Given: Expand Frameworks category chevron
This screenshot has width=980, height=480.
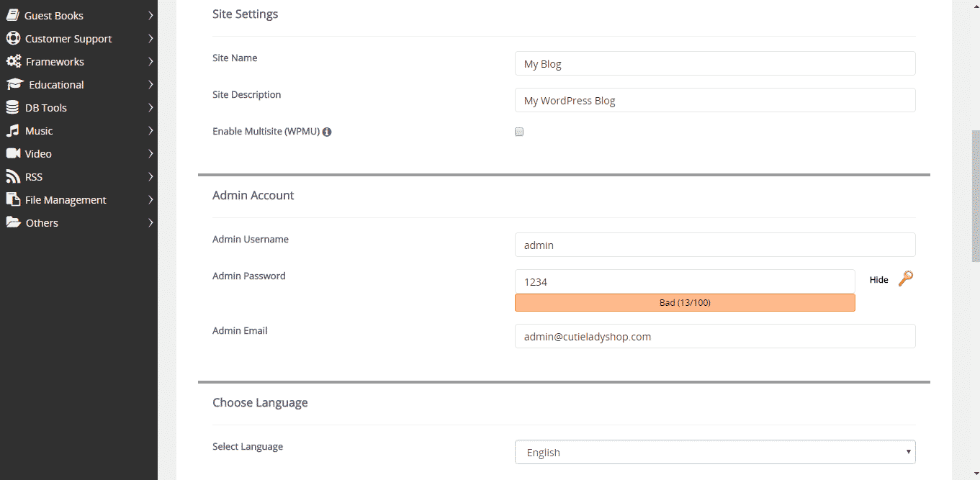Looking at the screenshot, I should coord(150,61).
